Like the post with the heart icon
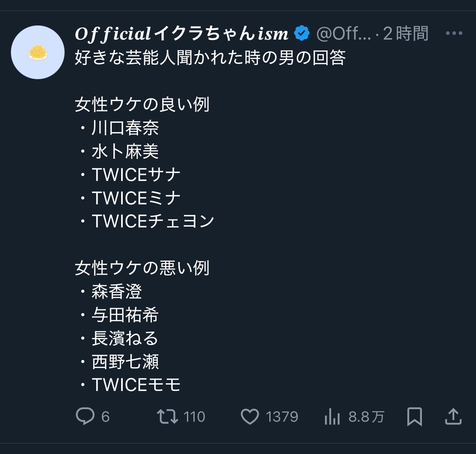The width and height of the screenshot is (476, 454). (250, 416)
